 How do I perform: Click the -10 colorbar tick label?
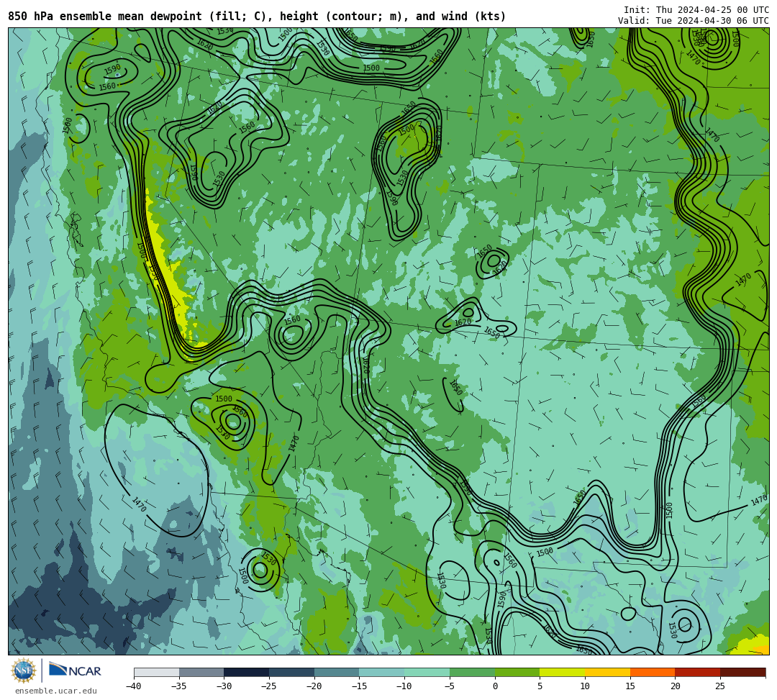pos(404,686)
